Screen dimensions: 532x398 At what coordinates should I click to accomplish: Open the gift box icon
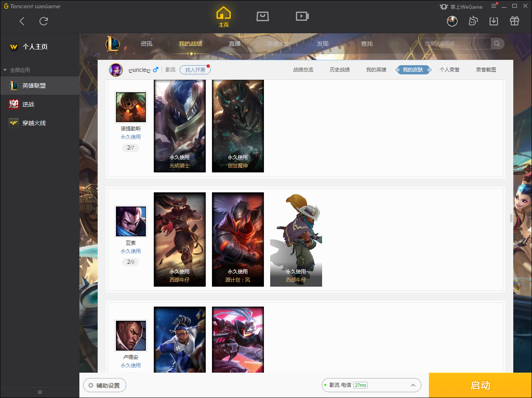515,21
